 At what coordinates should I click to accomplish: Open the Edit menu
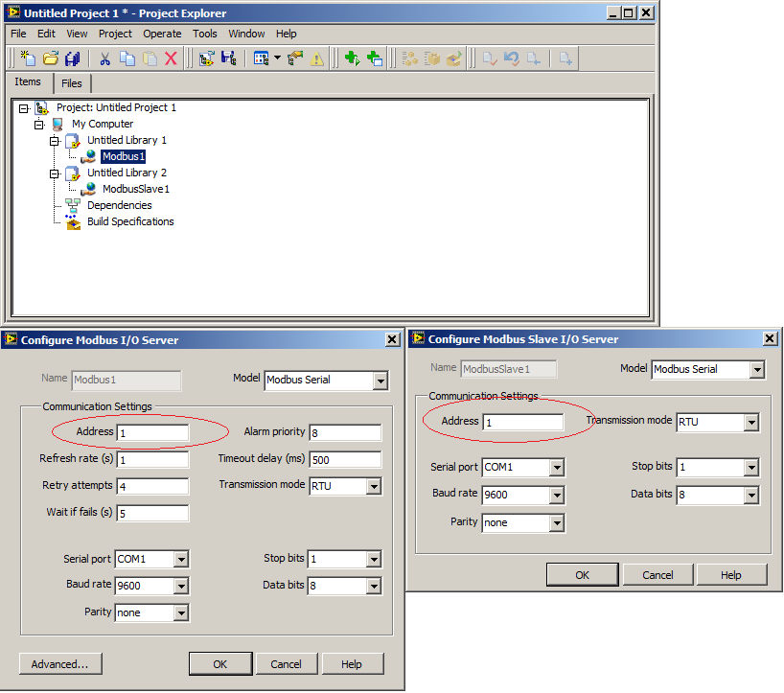[x=46, y=34]
